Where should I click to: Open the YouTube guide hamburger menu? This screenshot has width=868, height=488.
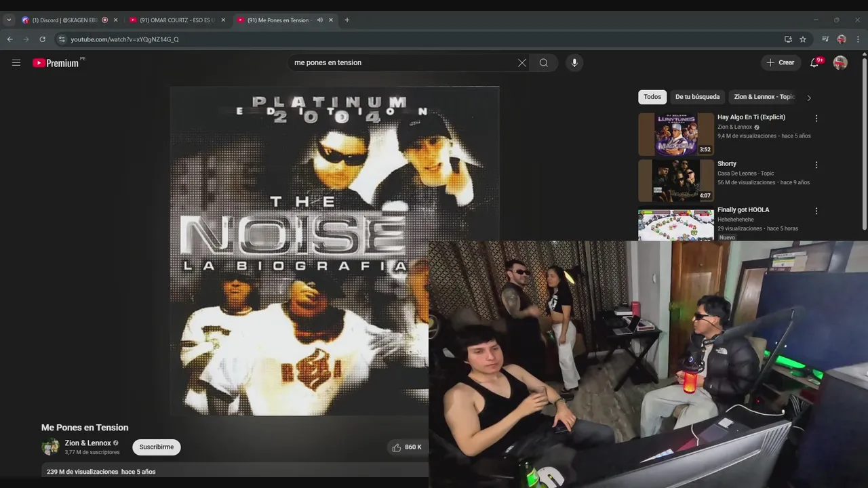click(16, 62)
